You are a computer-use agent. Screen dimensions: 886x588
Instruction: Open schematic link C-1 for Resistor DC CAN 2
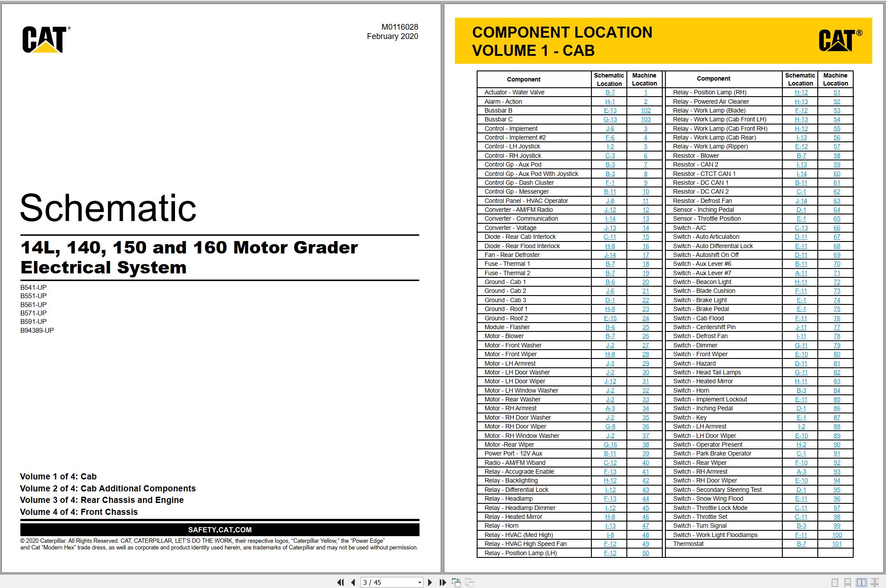pos(801,191)
